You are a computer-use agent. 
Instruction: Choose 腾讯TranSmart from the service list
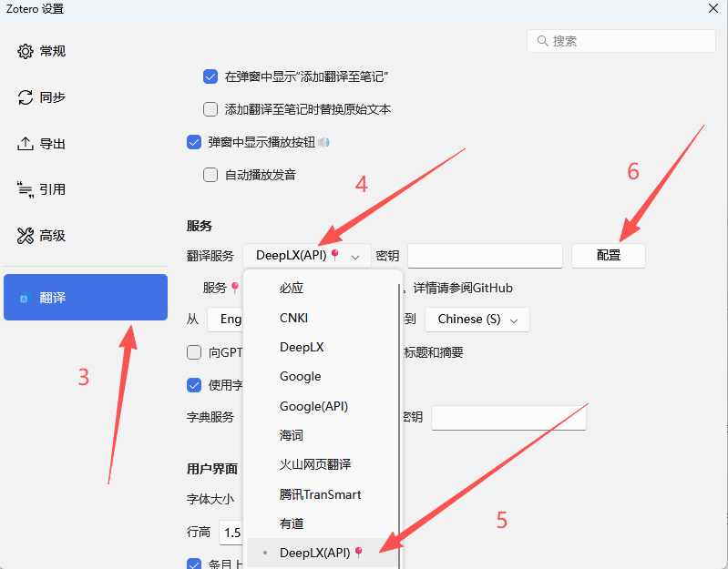point(323,494)
